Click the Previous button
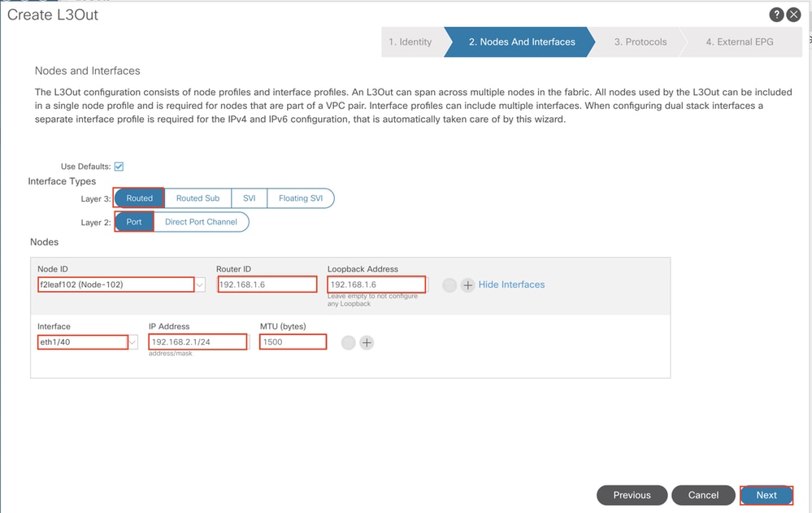The image size is (812, 513). (x=632, y=495)
